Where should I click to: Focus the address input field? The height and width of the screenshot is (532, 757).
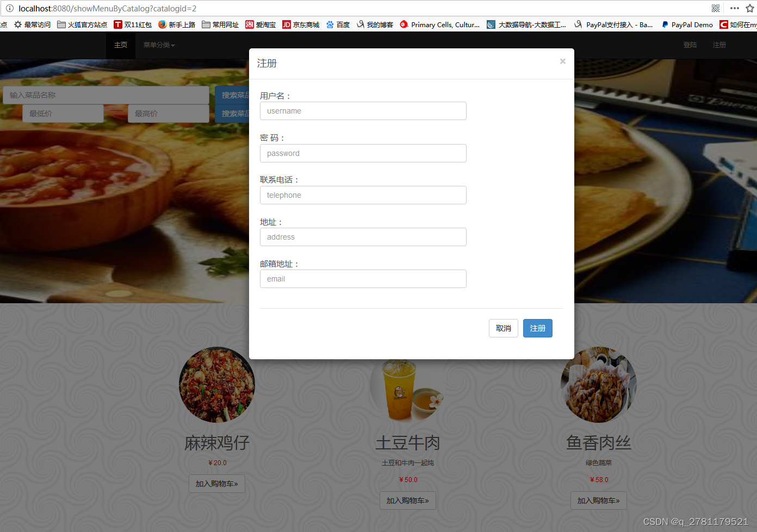click(x=363, y=237)
